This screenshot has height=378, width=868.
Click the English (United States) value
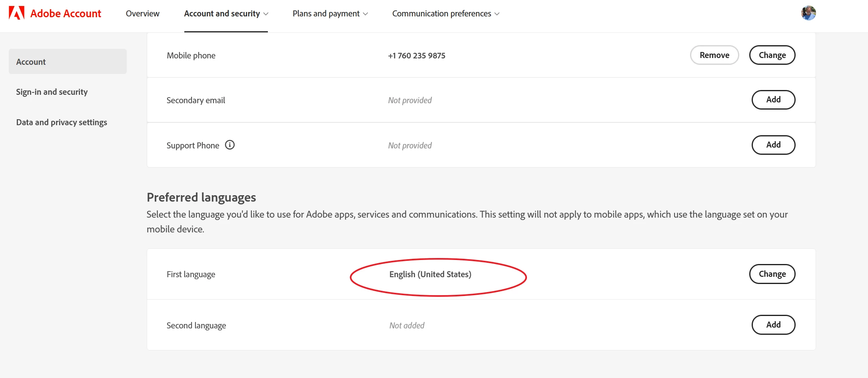430,274
